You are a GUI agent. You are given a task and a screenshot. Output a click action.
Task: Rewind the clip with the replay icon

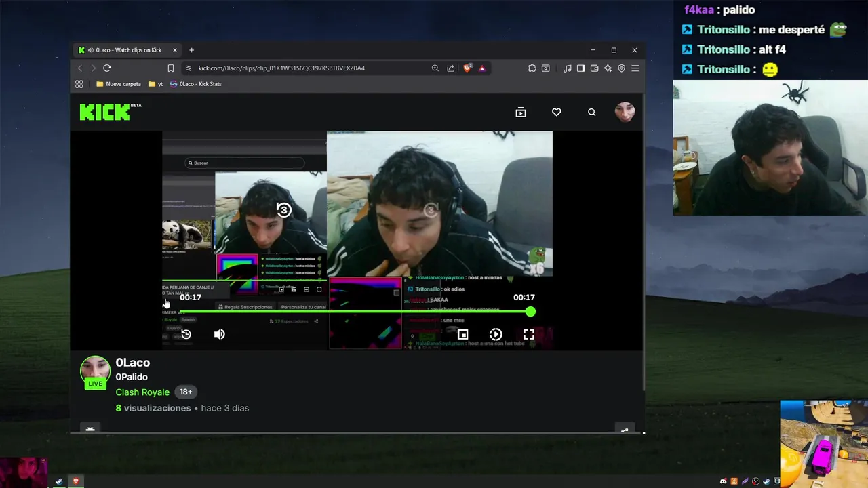point(186,334)
